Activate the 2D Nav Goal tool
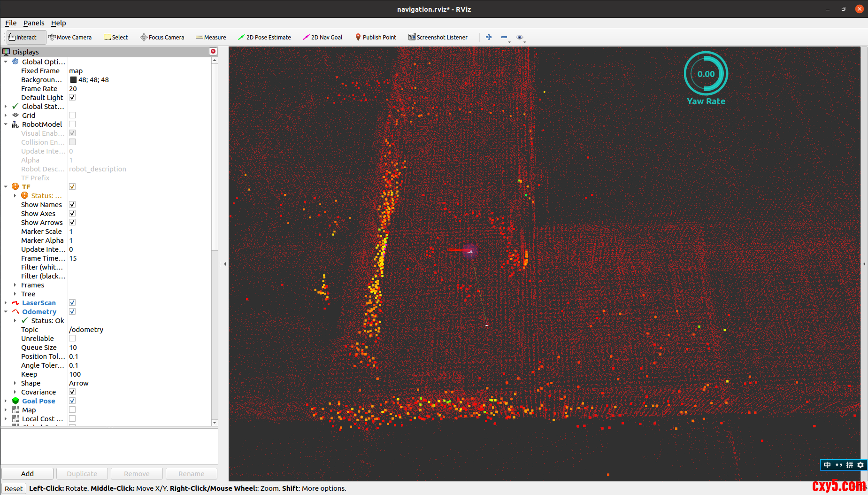 (x=323, y=37)
